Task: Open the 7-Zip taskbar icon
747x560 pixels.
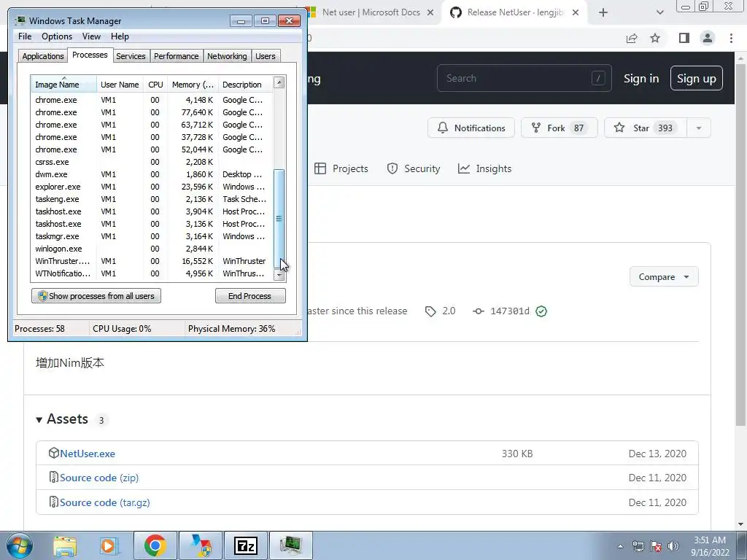Action: pos(246,545)
